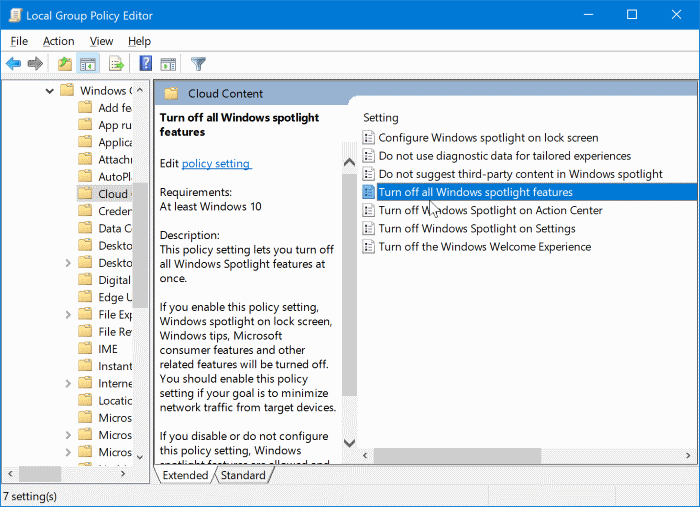Expand the Interne tree folder
The width and height of the screenshot is (700, 507).
[x=68, y=383]
